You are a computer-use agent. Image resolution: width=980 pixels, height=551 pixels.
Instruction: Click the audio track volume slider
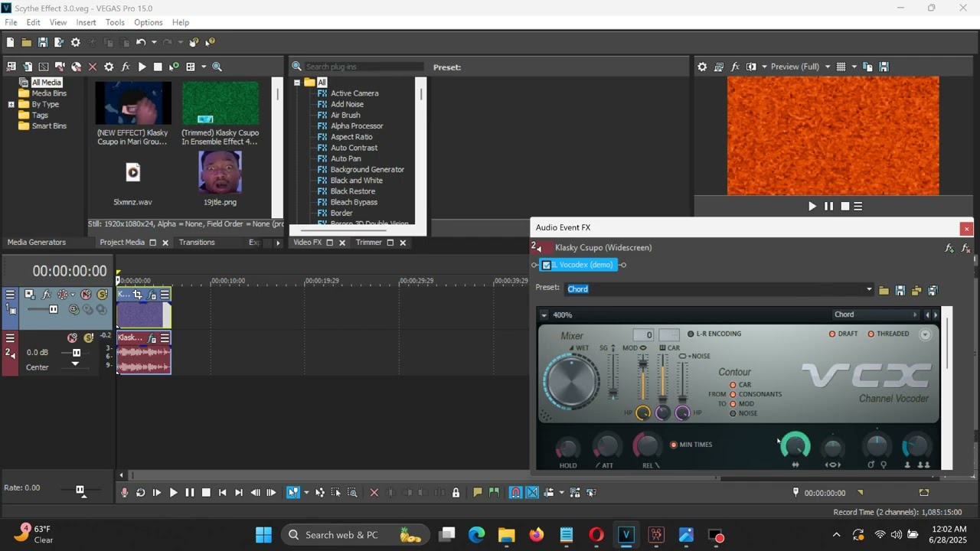[x=76, y=353]
